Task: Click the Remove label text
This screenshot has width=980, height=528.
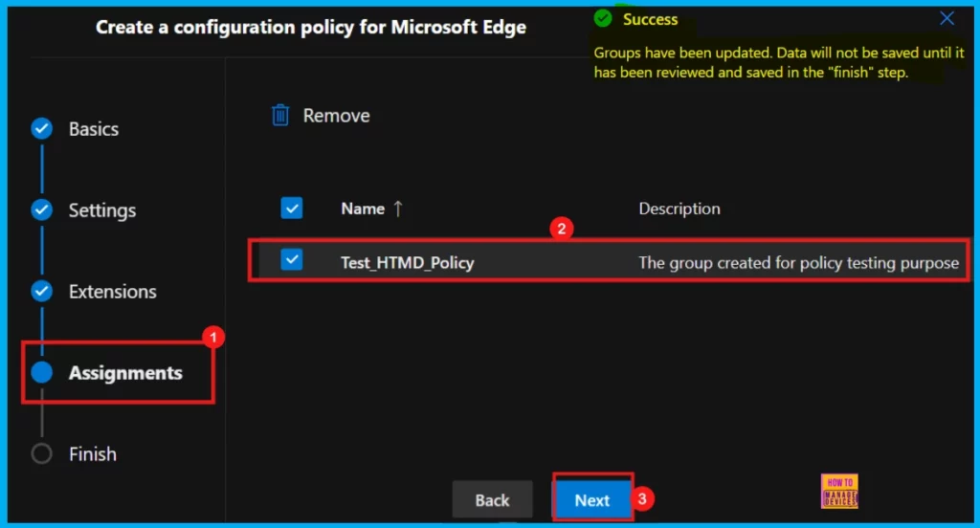Action: (x=336, y=116)
